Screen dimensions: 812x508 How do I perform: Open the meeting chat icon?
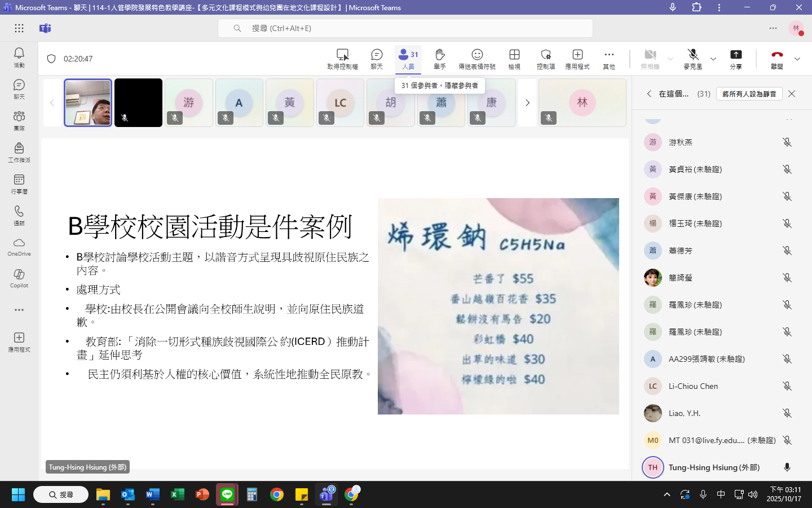click(377, 55)
